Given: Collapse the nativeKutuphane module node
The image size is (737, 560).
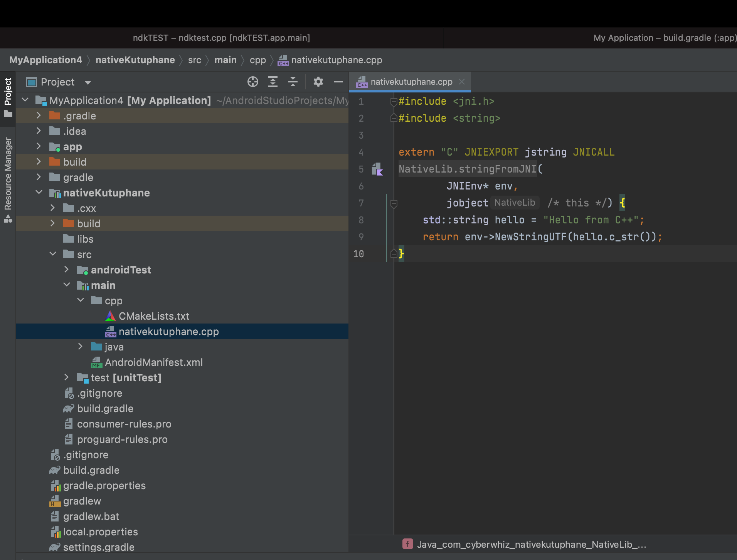Looking at the screenshot, I should (39, 192).
